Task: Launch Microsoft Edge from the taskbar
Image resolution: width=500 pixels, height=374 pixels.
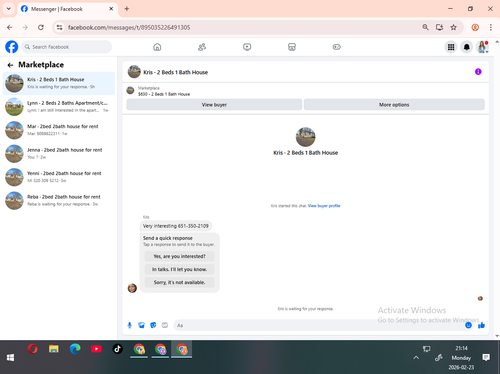Action: tap(75, 349)
